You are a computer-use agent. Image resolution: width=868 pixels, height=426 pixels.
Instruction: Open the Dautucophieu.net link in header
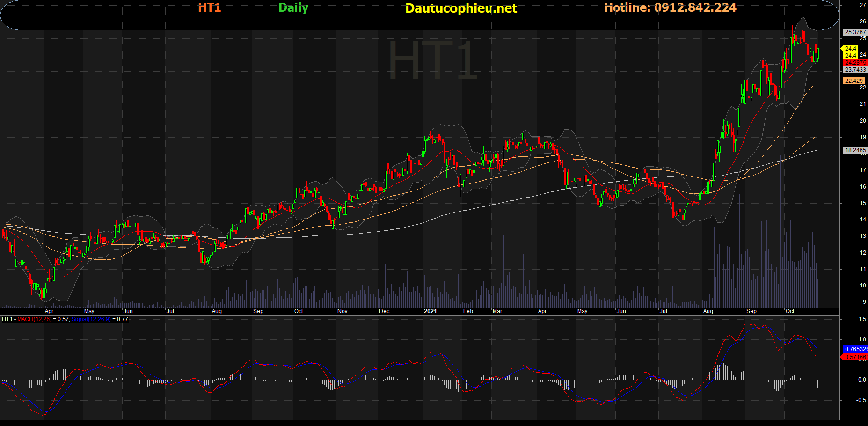click(461, 8)
